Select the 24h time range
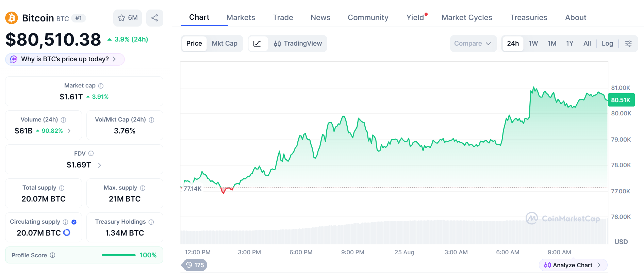 513,44
